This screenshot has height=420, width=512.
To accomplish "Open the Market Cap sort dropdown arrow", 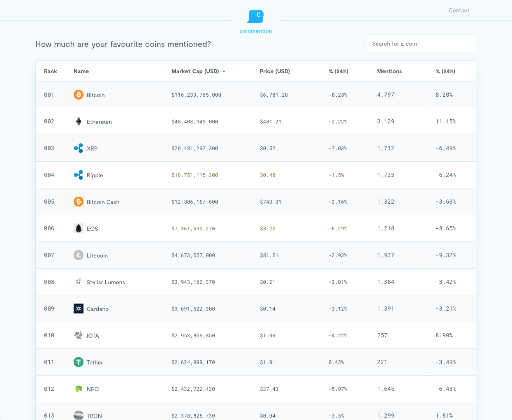I will click(224, 71).
